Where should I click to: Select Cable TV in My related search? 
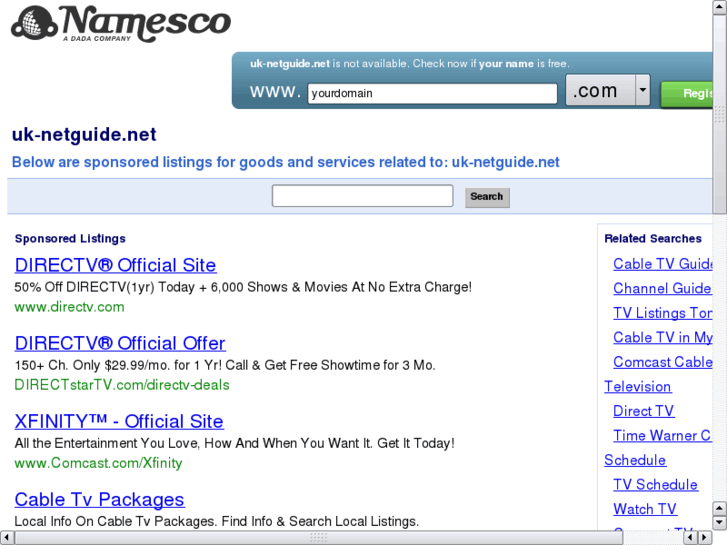coord(663,338)
